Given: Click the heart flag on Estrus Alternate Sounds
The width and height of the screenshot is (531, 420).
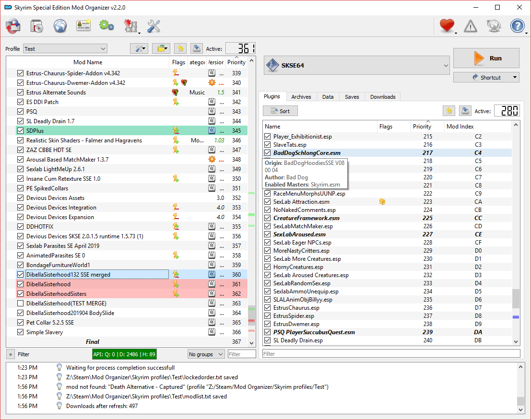Looking at the screenshot, I should tap(175, 93).
